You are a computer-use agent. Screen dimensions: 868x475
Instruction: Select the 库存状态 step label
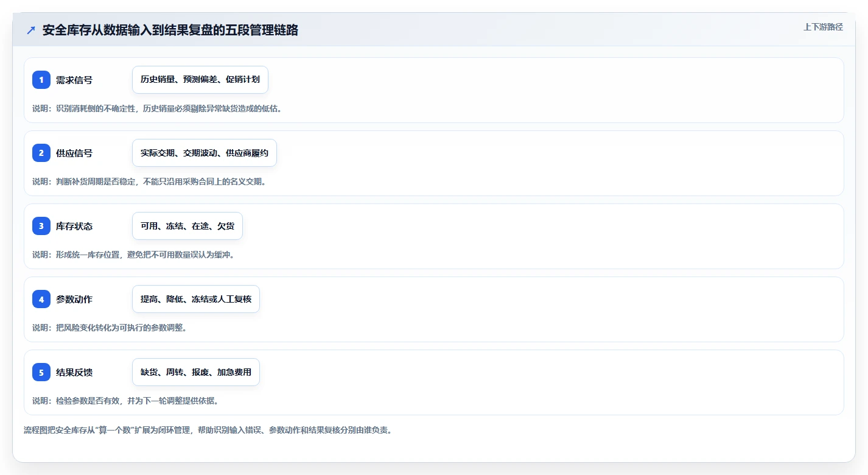point(74,226)
